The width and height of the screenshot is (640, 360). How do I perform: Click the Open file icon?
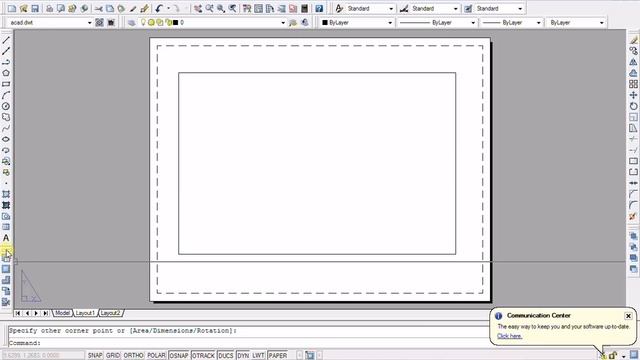pos(23,8)
